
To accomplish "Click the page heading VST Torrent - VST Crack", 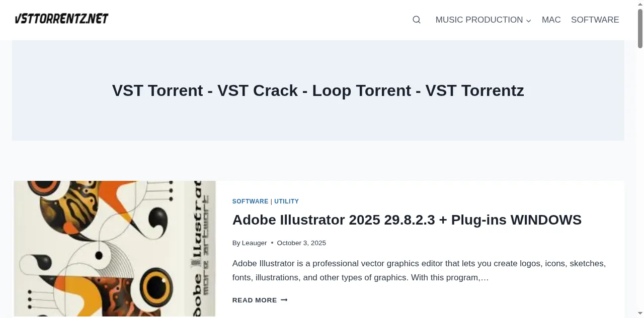I will pyautogui.click(x=318, y=90).
